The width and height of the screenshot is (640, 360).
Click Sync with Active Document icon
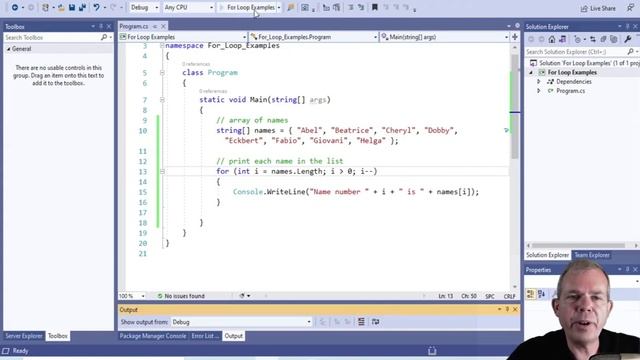coord(593,40)
